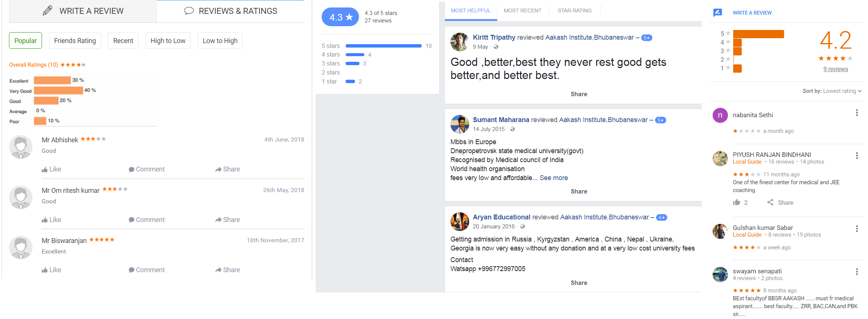Open swayam senapati's profile photo

pos(720,275)
